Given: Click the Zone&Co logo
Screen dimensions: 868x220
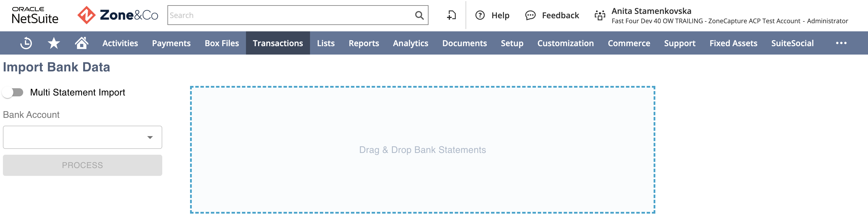Looking at the screenshot, I should [118, 15].
